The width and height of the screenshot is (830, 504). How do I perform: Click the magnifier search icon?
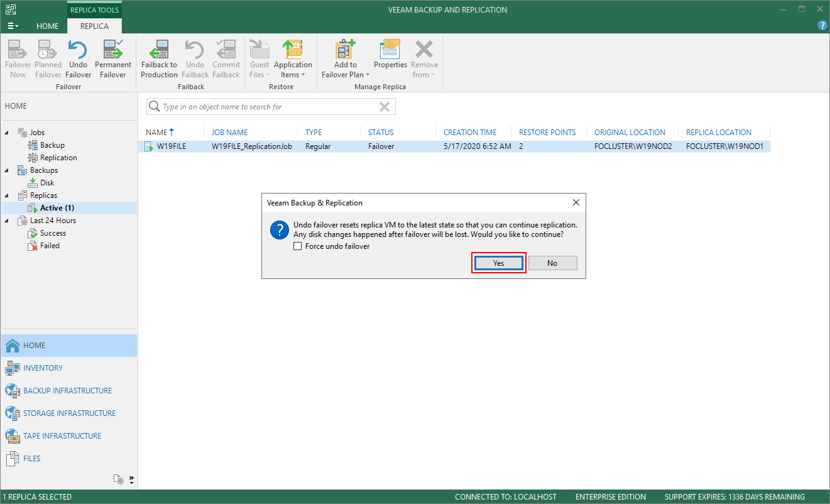[154, 107]
